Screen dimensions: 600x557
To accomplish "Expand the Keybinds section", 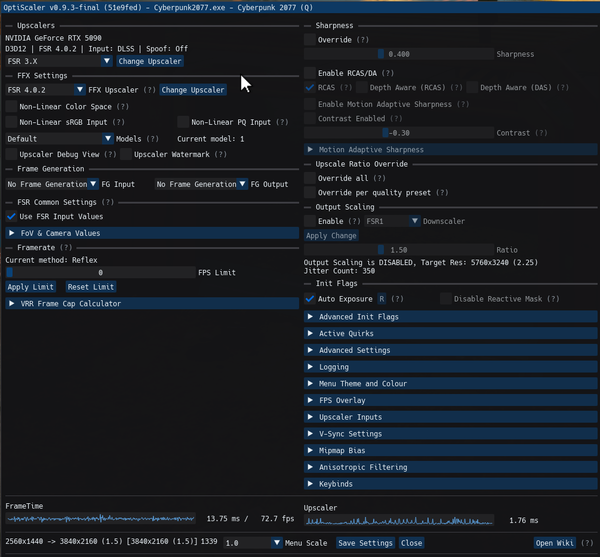I will coord(451,484).
